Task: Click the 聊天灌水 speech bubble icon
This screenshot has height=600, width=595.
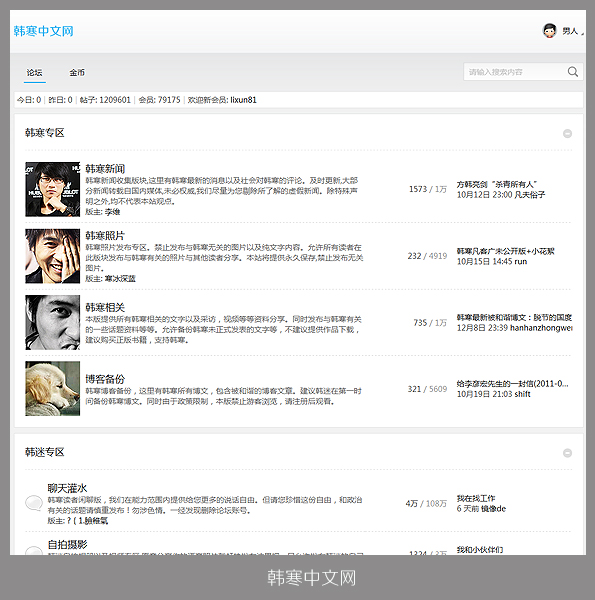Action: pos(34,502)
